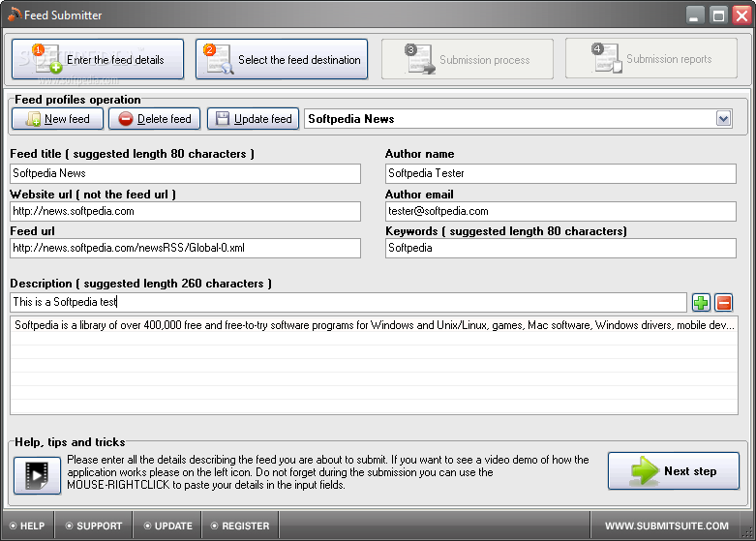Open SUPPORT in the bottom bar
The height and width of the screenshot is (541, 756).
(94, 526)
